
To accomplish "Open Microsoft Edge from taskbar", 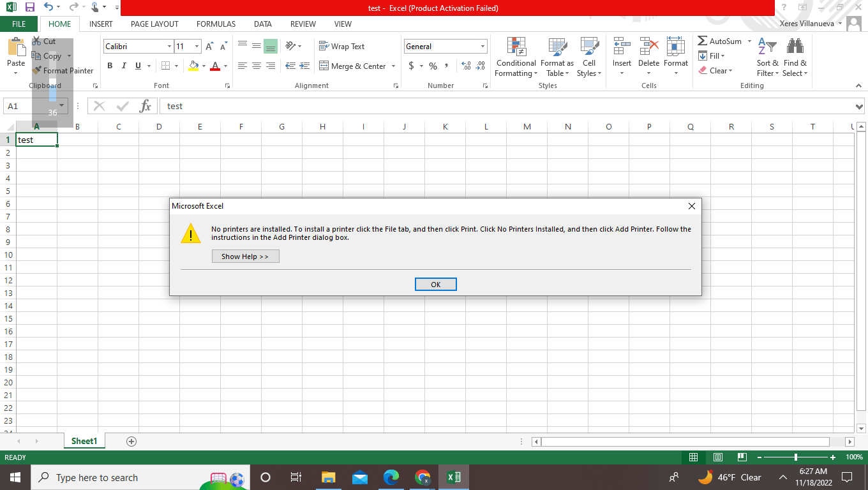I will tap(391, 477).
